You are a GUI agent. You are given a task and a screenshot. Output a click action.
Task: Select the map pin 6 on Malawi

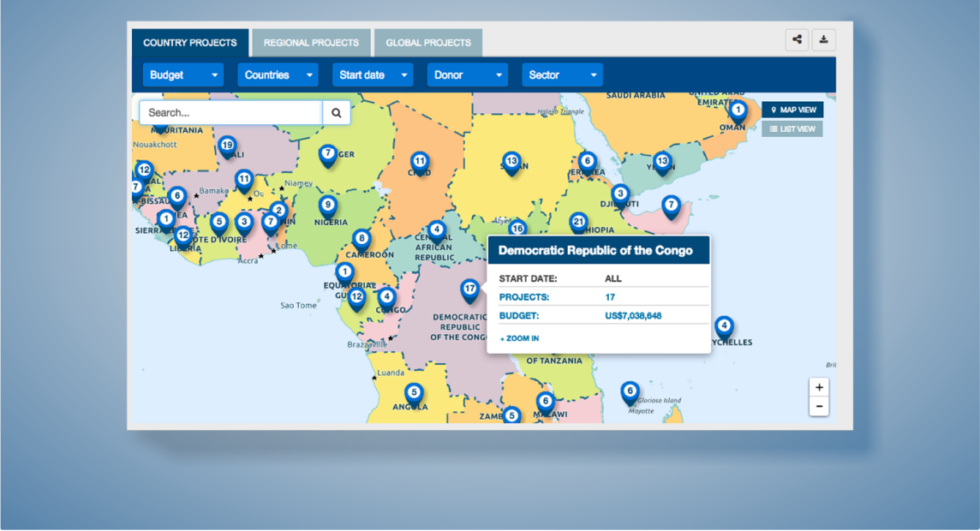tap(546, 403)
